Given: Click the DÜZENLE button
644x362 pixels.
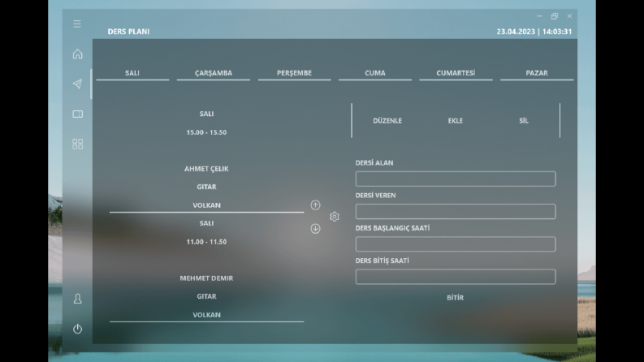Looking at the screenshot, I should click(387, 121).
